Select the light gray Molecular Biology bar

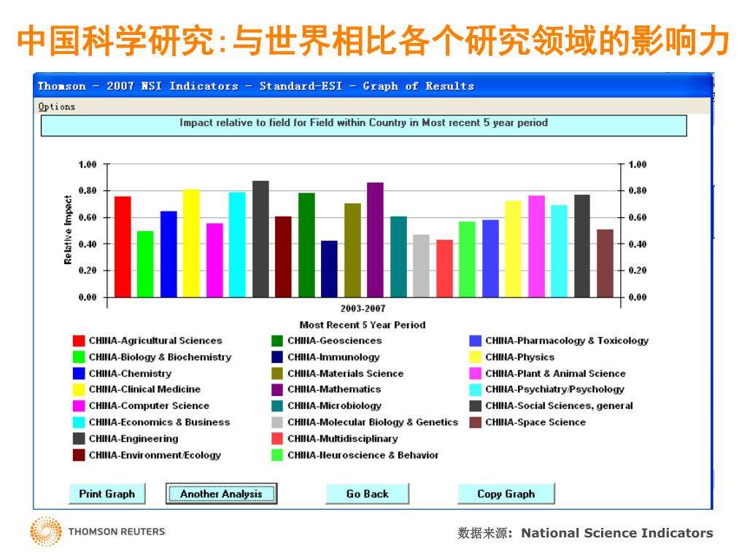(421, 265)
